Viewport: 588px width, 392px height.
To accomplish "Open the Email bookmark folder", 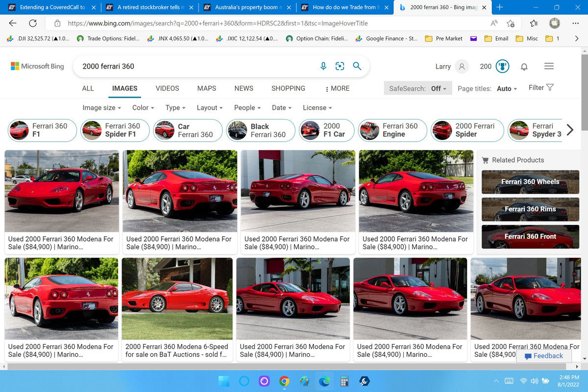I will point(496,38).
